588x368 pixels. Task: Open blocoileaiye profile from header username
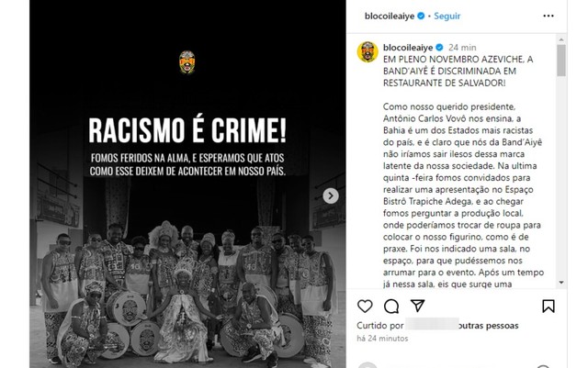pos(390,17)
